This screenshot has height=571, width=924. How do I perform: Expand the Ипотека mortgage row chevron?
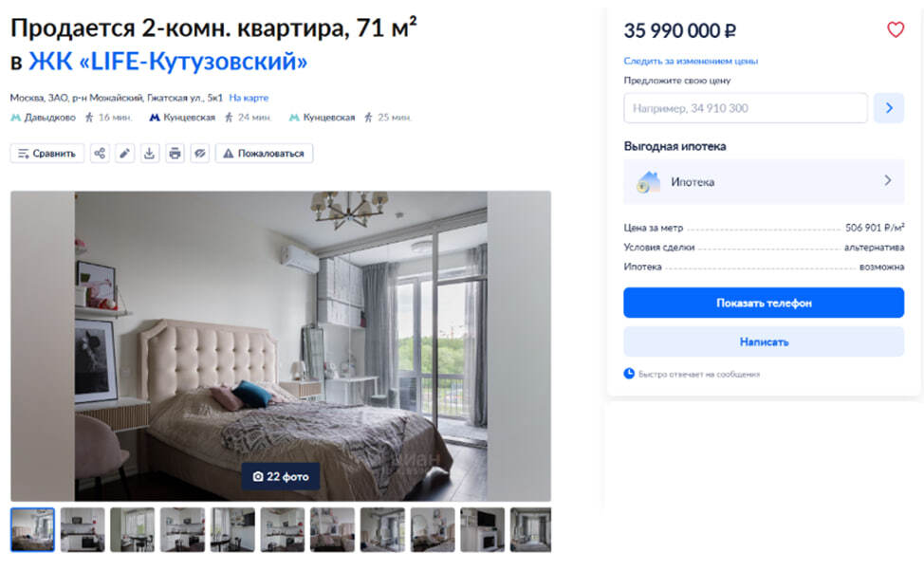pyautogui.click(x=887, y=181)
